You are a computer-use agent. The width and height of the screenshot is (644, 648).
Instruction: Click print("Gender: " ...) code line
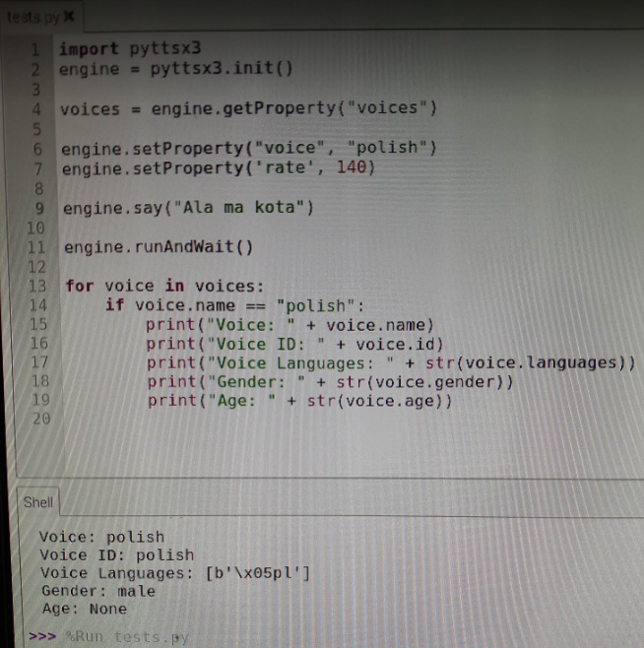330,382
